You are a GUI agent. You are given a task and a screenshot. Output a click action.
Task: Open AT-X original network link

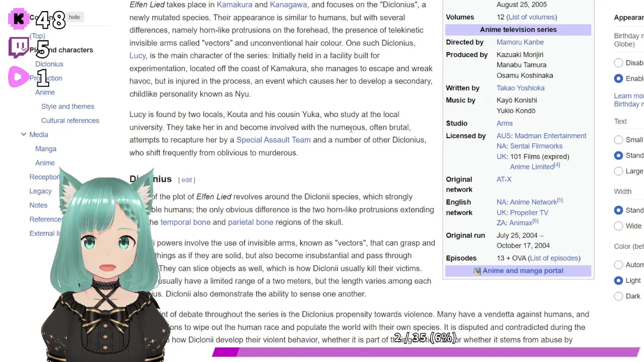coord(504,179)
